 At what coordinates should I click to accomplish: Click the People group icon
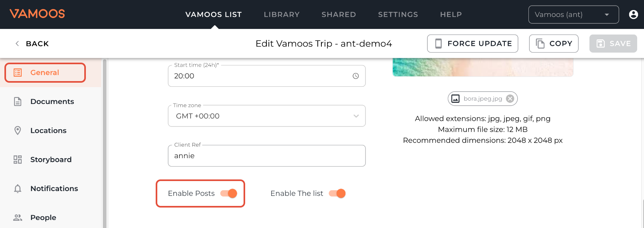click(18, 218)
